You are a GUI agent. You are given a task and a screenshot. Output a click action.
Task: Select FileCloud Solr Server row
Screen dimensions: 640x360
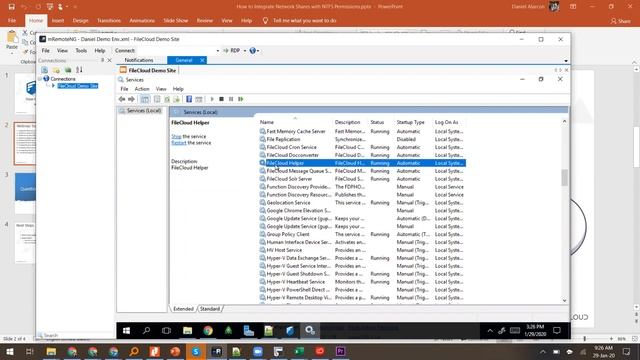coord(362,179)
